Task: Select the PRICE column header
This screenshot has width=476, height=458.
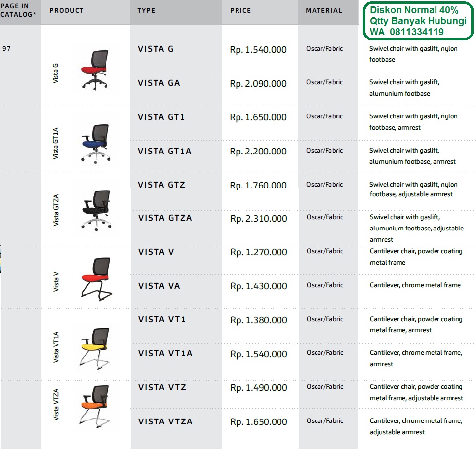Action: (x=240, y=10)
